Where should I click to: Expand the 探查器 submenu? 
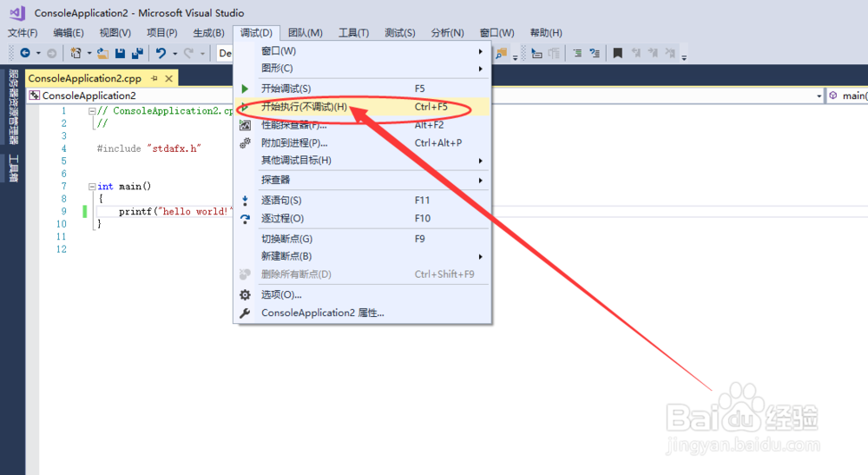(x=363, y=180)
